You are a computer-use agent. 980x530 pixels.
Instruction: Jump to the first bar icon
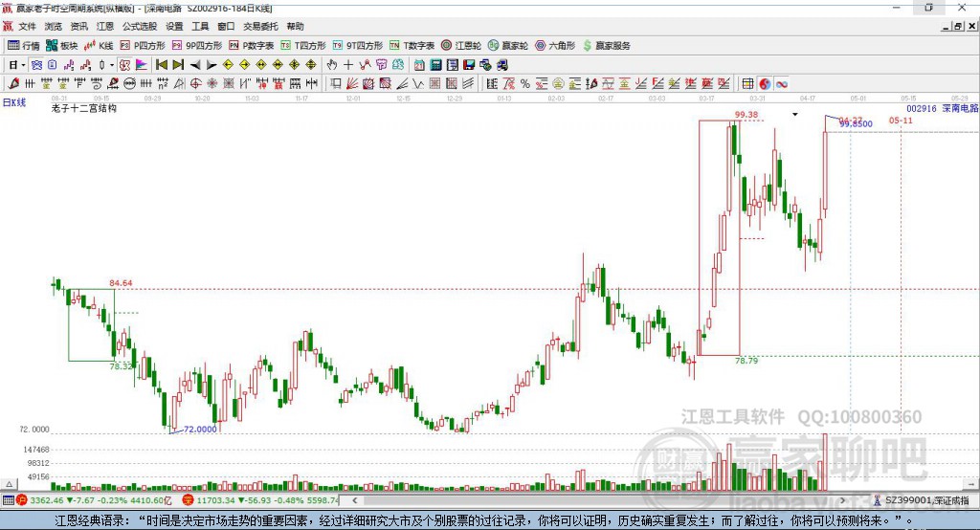[x=162, y=65]
